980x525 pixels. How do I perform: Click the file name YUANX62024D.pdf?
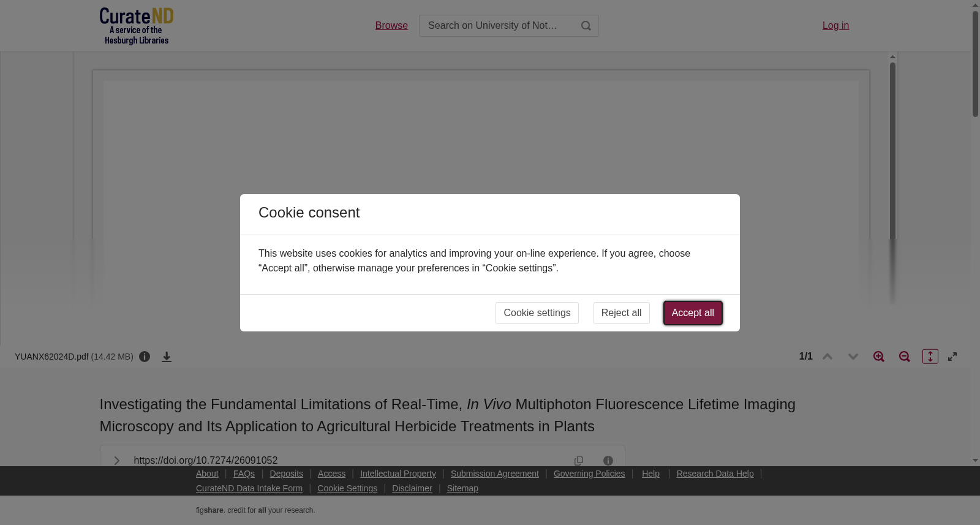(x=51, y=357)
